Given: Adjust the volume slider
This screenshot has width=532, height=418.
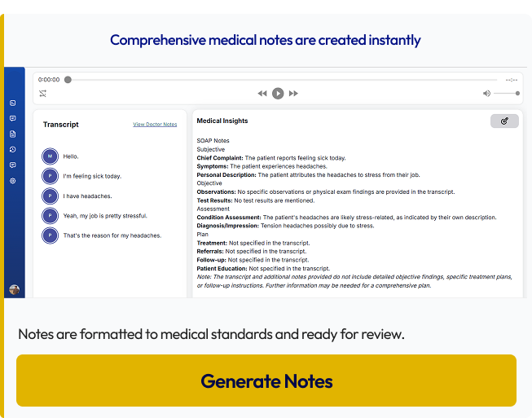Looking at the screenshot, I should tap(507, 94).
